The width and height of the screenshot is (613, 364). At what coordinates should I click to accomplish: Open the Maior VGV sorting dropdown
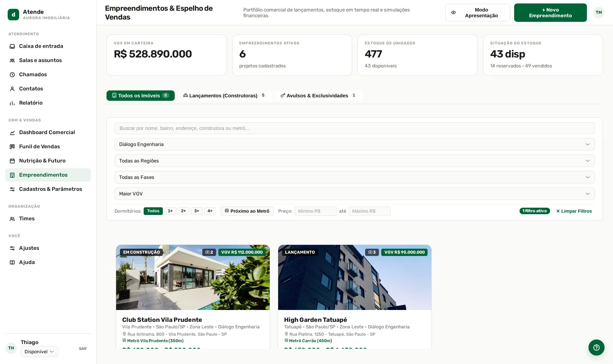[355, 194]
